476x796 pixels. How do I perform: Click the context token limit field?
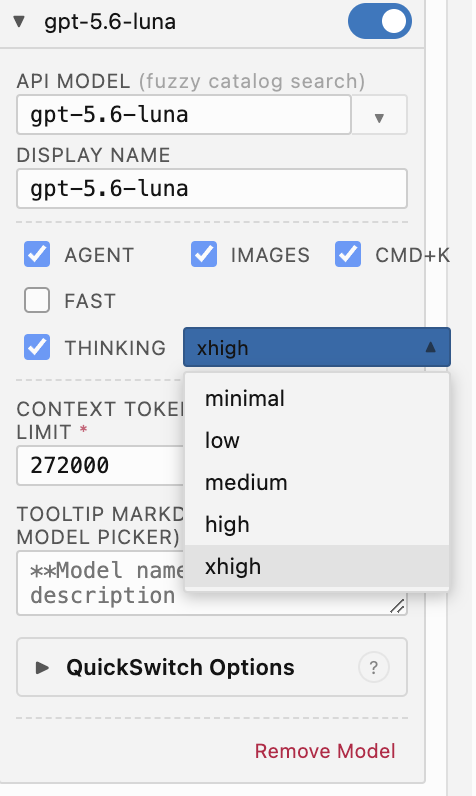100,466
